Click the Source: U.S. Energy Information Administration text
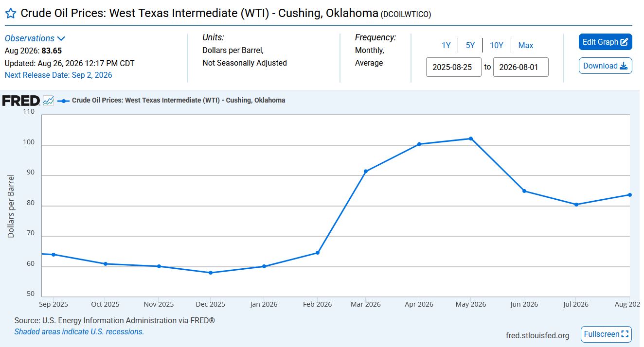This screenshot has width=644, height=347. click(x=115, y=321)
